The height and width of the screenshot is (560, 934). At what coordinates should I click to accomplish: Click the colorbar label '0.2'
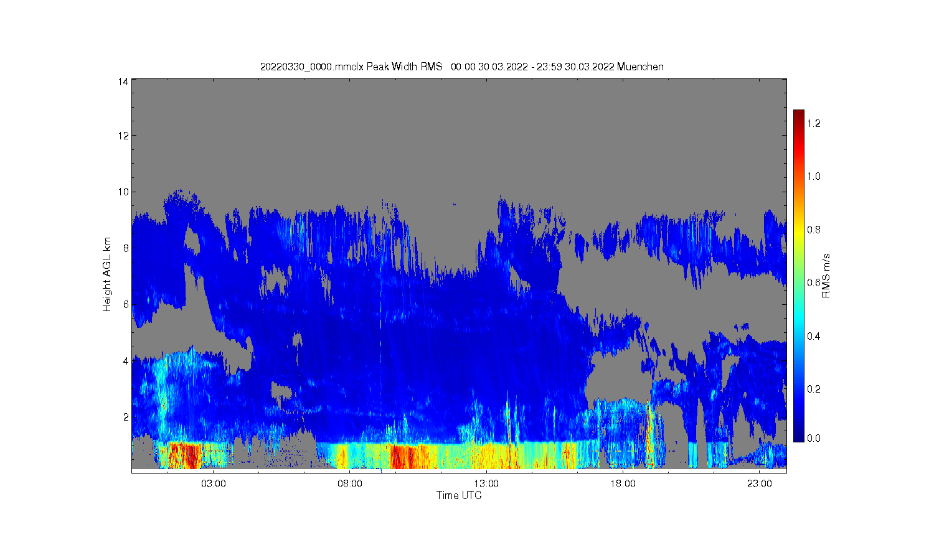coord(814,389)
